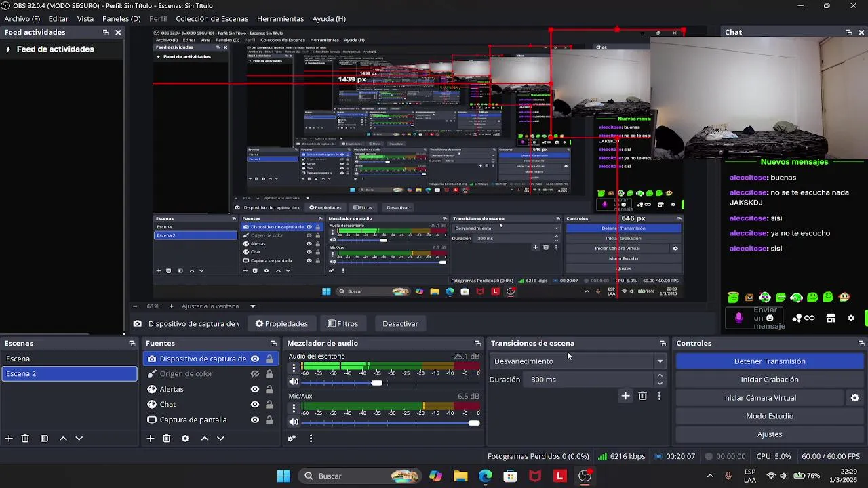Decrease transition duration with down arrow
868x488 pixels.
[660, 384]
